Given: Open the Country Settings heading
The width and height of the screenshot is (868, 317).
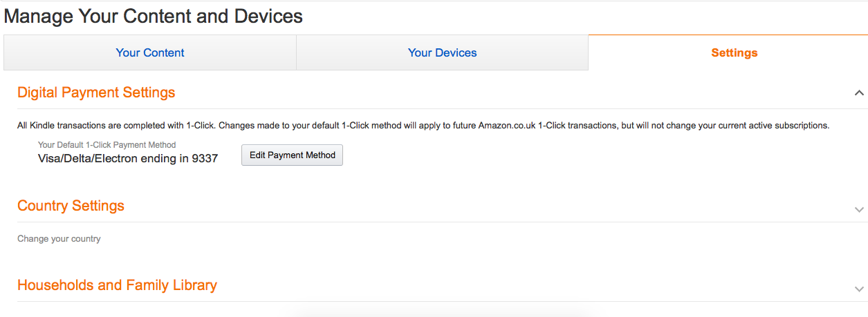Looking at the screenshot, I should click(71, 206).
